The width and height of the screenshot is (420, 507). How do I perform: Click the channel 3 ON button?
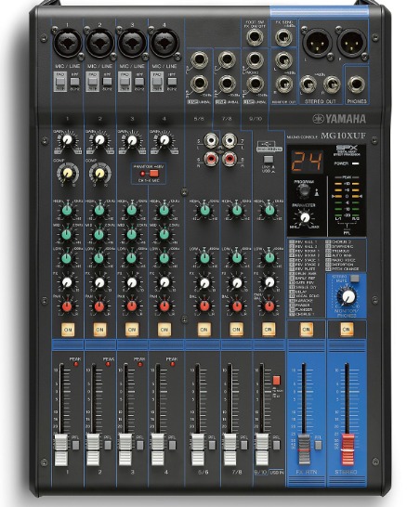[x=132, y=330]
